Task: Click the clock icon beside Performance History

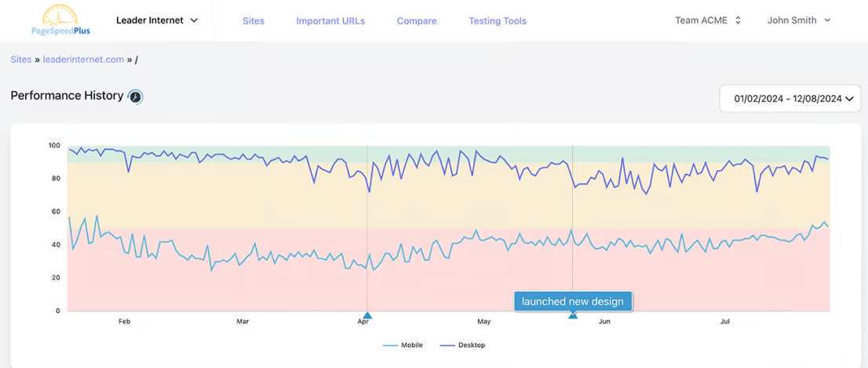Action: pos(136,97)
